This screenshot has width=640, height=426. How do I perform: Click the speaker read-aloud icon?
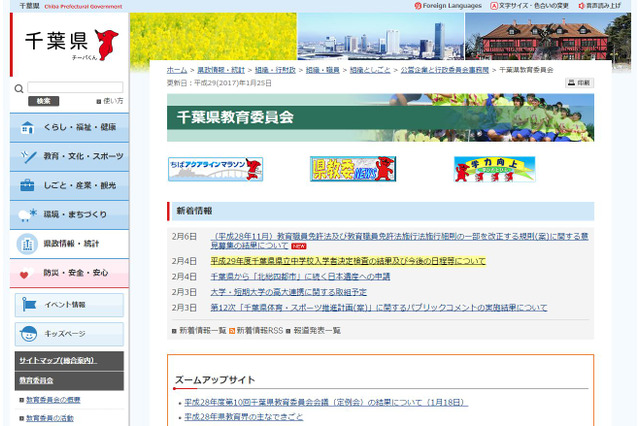point(582,6)
